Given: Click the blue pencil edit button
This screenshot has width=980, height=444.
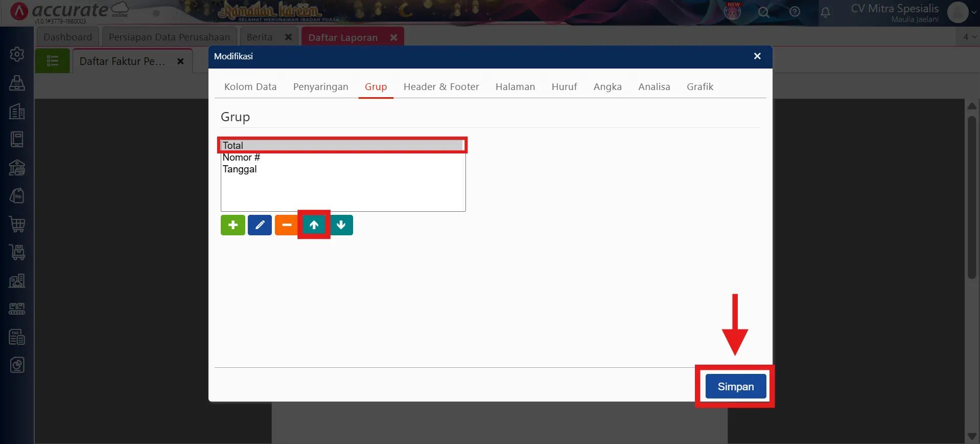Looking at the screenshot, I should tap(260, 225).
